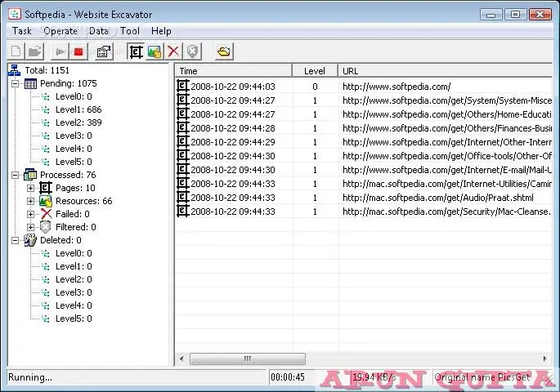The height and width of the screenshot is (392, 560).
Task: Select the 'Pages: 10' tree item label
Action: pyautogui.click(x=75, y=188)
